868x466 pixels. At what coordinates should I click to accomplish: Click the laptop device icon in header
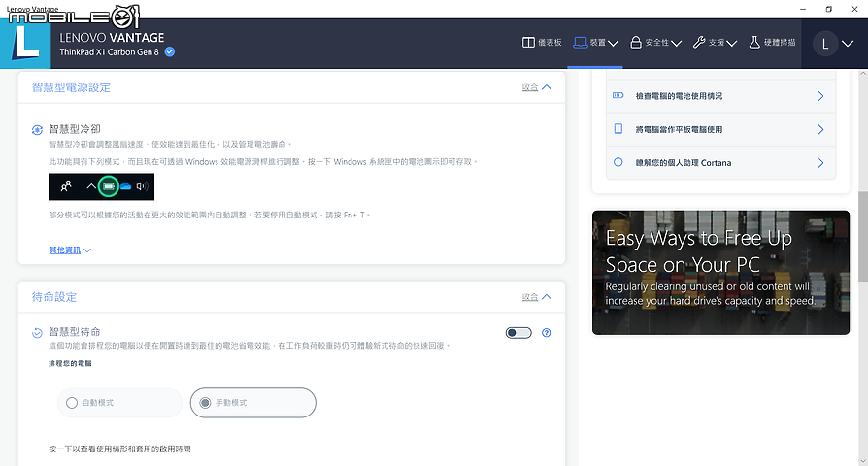pyautogui.click(x=581, y=43)
